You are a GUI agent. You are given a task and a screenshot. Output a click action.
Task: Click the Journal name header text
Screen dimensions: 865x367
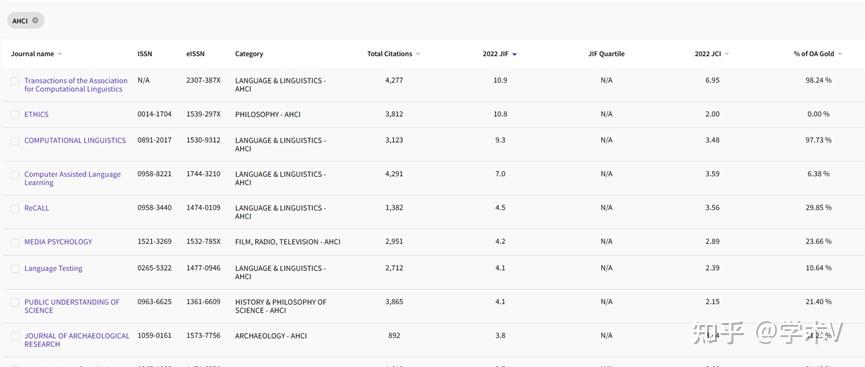(33, 54)
